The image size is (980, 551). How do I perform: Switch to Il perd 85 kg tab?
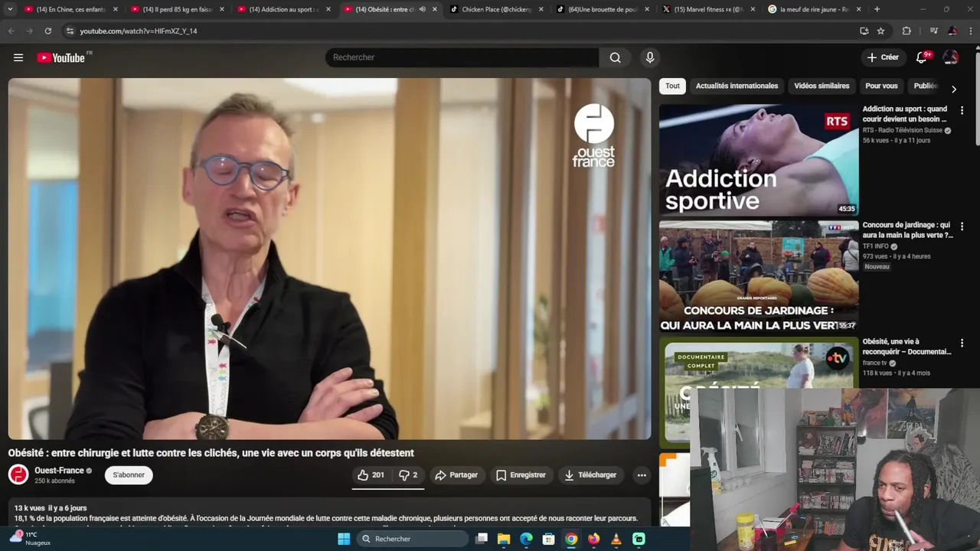[178, 9]
